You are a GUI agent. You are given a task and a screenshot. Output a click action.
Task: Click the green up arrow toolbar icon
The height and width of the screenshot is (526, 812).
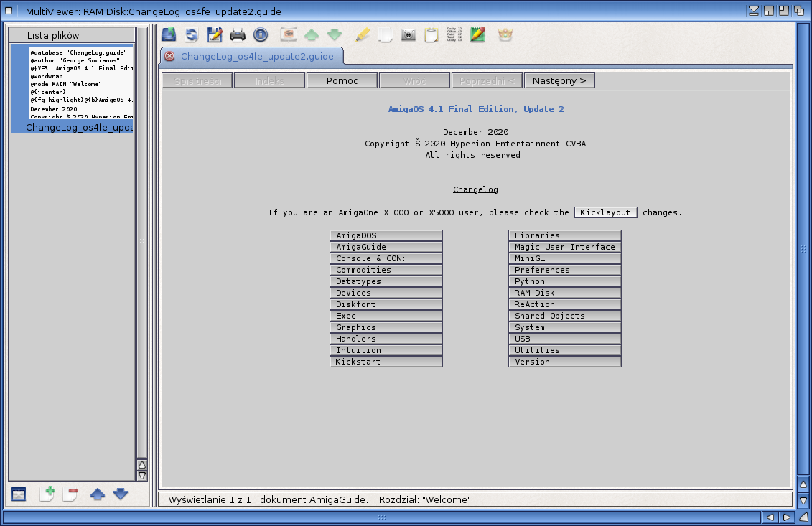[x=312, y=34]
